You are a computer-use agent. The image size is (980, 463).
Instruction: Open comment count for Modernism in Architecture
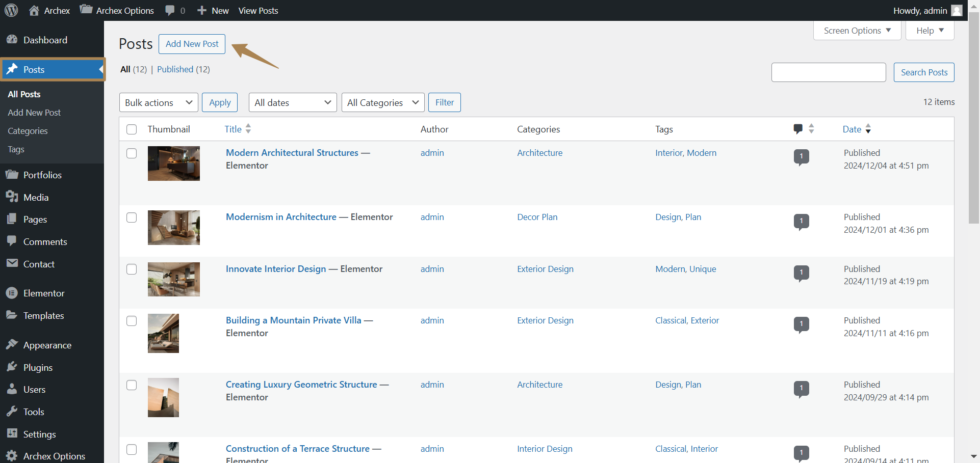coord(802,222)
